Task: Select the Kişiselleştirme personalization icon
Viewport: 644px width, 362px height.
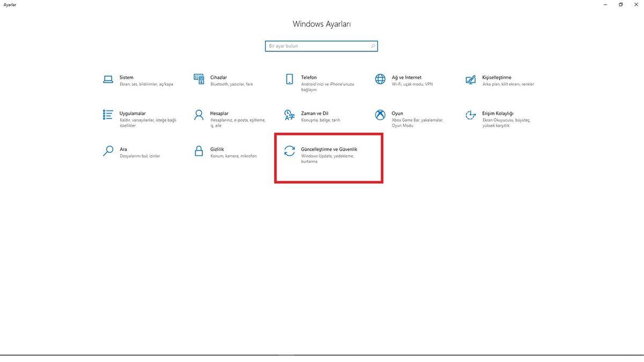Action: (x=470, y=79)
